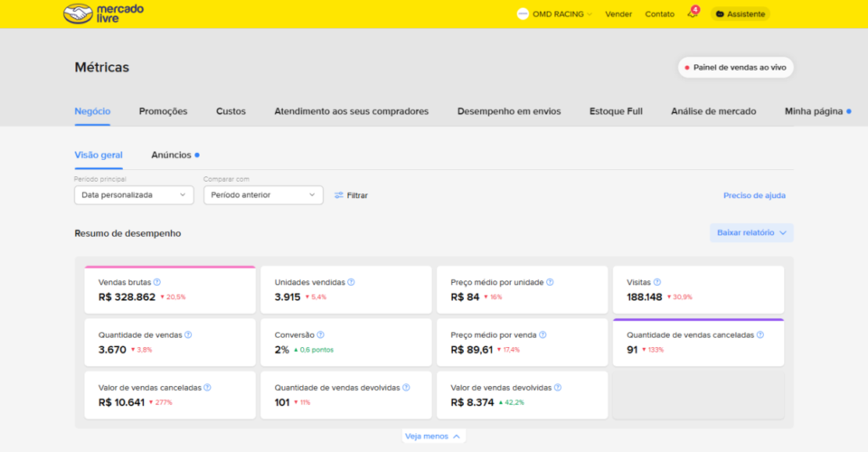Click the R$ 10.641 value
The image size is (868, 452).
coord(121,402)
